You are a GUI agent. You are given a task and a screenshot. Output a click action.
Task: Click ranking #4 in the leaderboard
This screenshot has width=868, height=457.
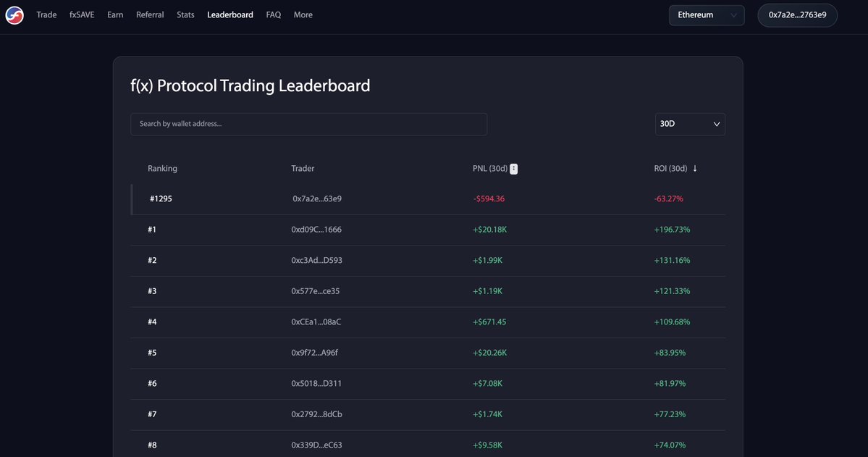tap(152, 322)
